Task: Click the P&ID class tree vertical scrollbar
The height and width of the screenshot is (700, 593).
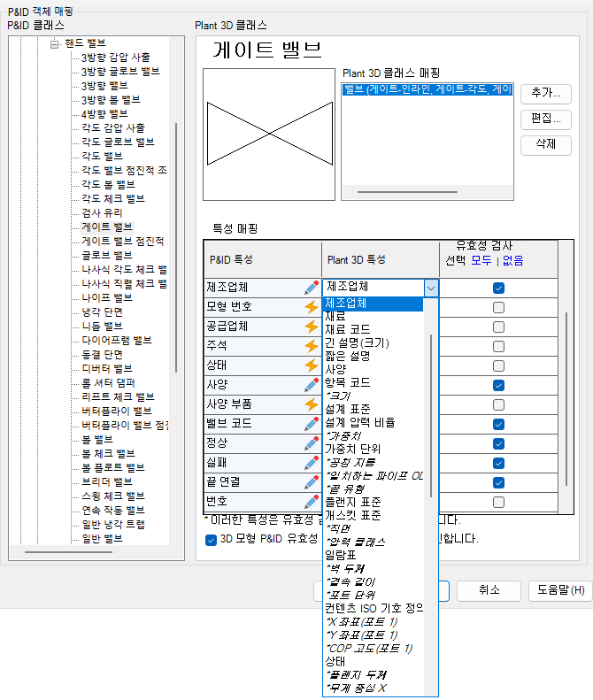Action: coord(176,248)
